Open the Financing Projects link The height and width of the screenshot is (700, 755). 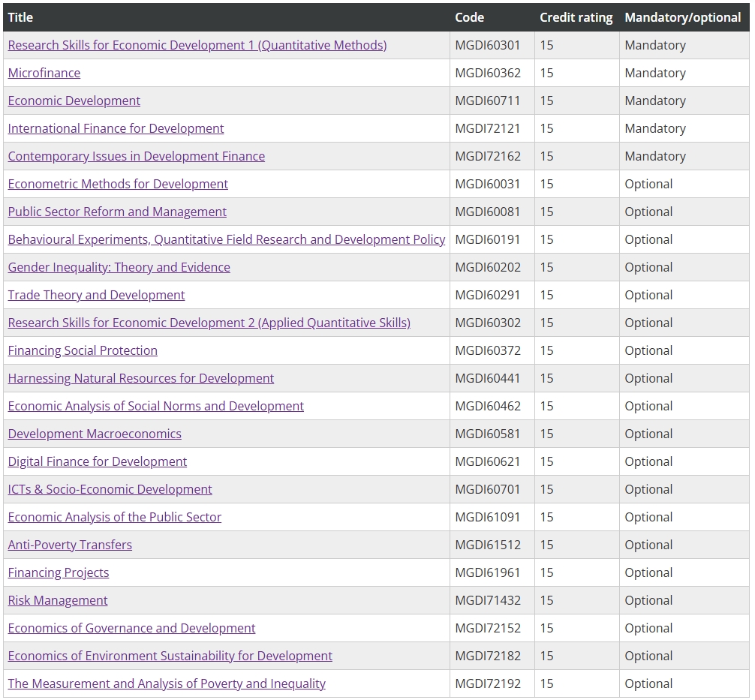(x=59, y=572)
